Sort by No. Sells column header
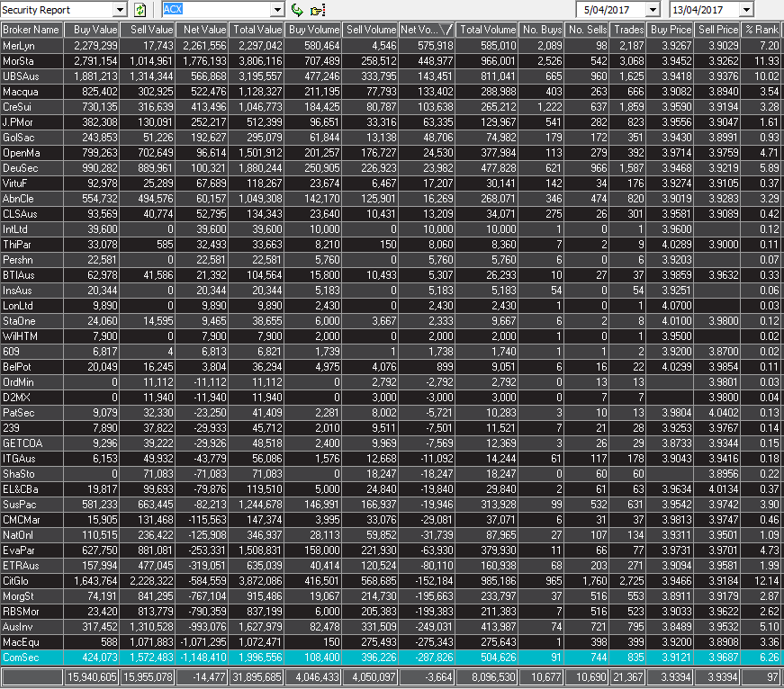 tap(587, 30)
